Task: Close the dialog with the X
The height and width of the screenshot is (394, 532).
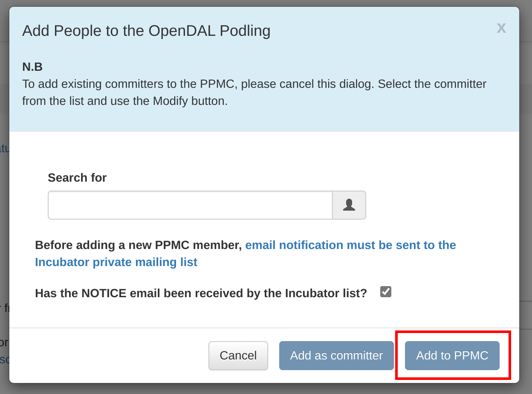Action: (501, 28)
